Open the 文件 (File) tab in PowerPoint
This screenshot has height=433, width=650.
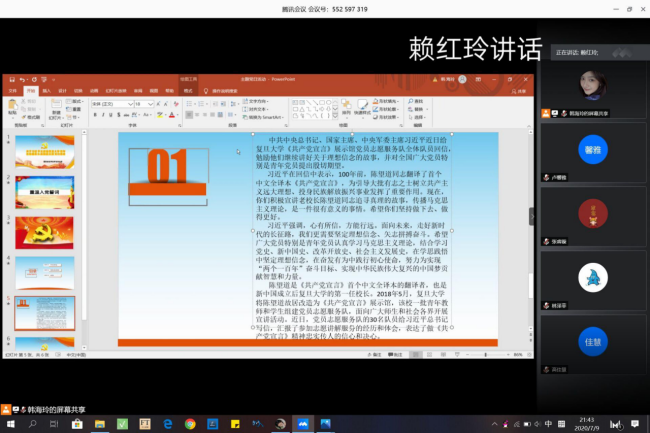12,90
